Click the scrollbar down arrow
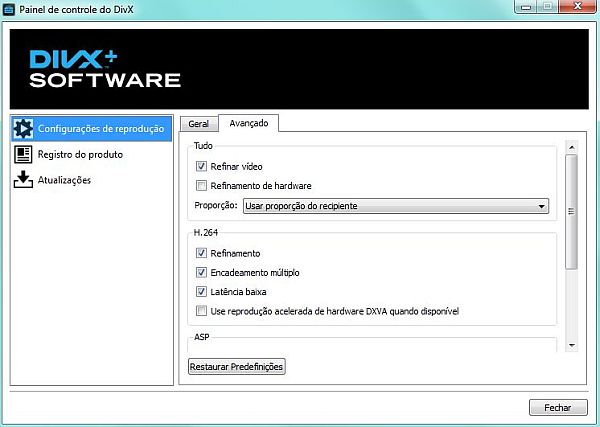 pyautogui.click(x=572, y=345)
